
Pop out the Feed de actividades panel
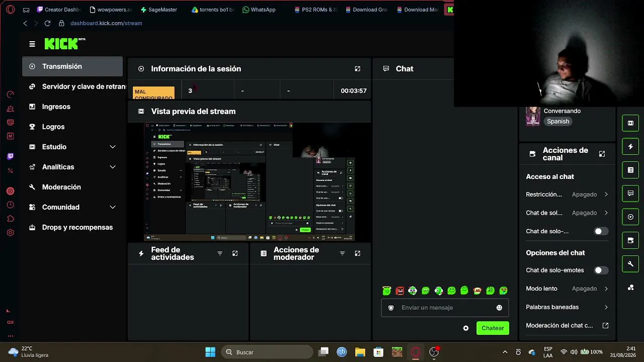pos(235,253)
